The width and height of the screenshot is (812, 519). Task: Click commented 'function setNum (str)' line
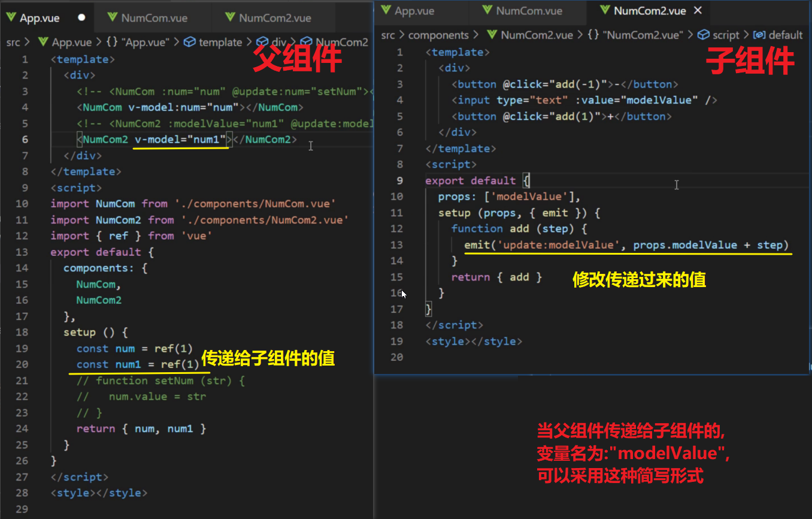point(160,381)
